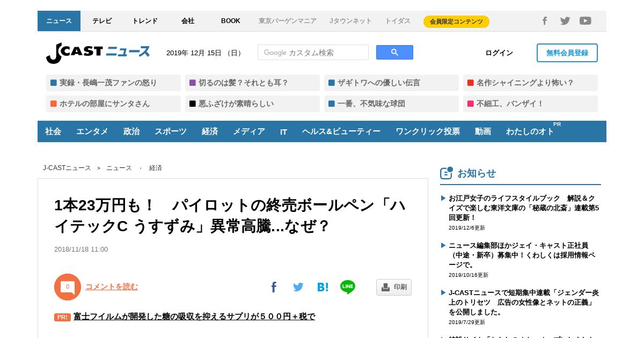
Task: Click the article headline about ハイテックC
Action: (x=230, y=216)
